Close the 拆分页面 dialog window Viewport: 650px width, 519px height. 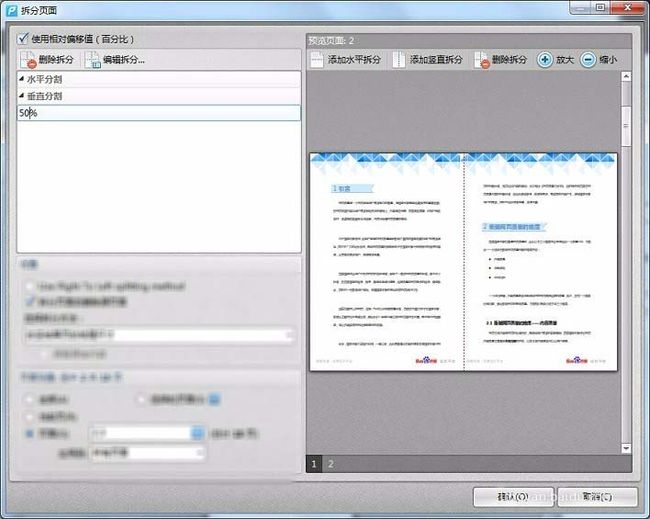[x=627, y=7]
